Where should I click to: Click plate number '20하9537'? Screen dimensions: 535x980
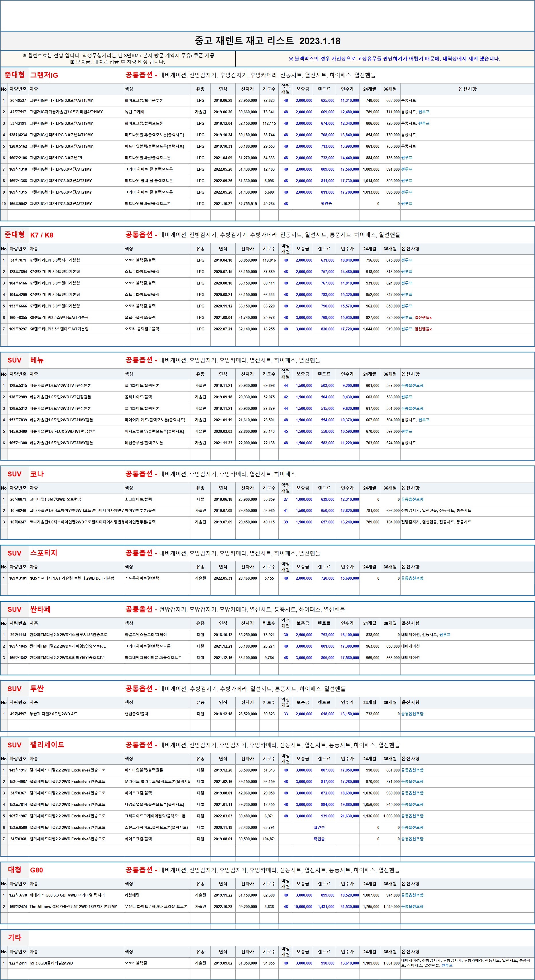(18, 100)
